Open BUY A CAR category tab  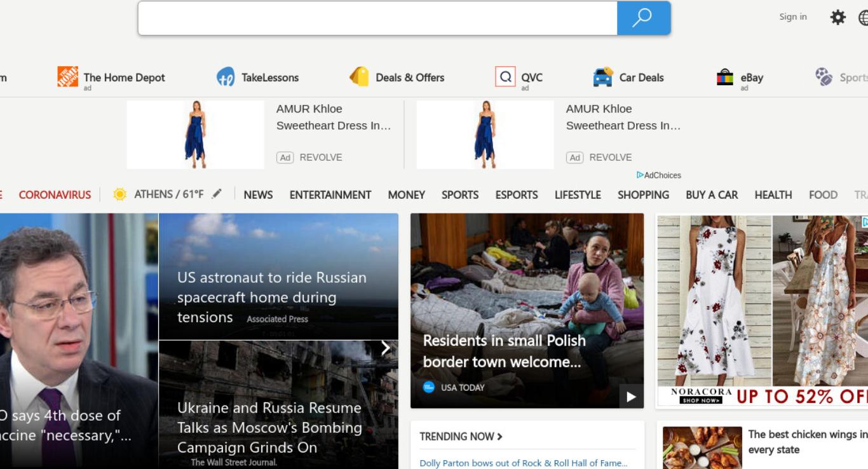click(x=712, y=195)
